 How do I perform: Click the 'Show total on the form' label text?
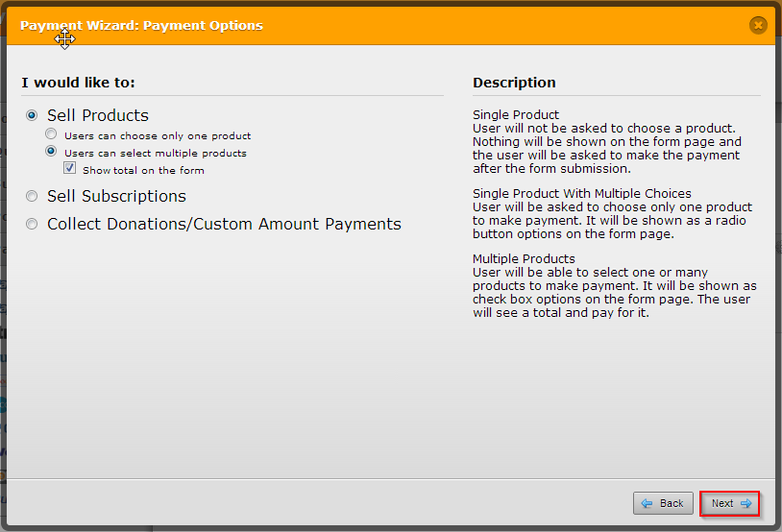pyautogui.click(x=143, y=170)
